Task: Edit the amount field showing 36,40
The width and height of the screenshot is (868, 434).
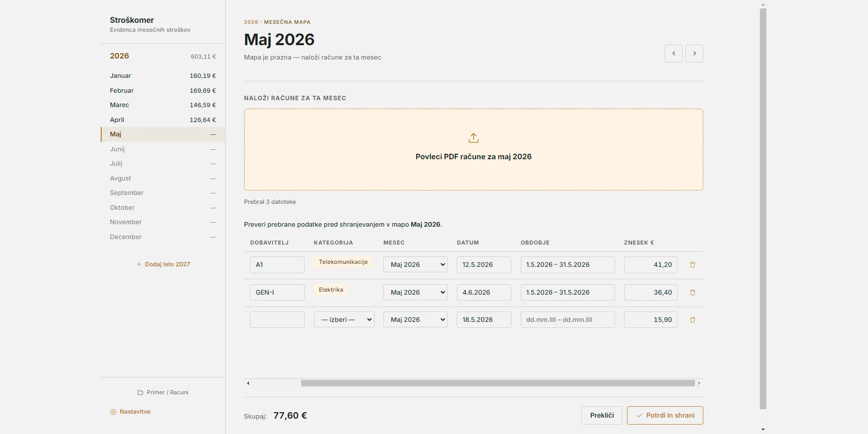Action: [x=651, y=293]
